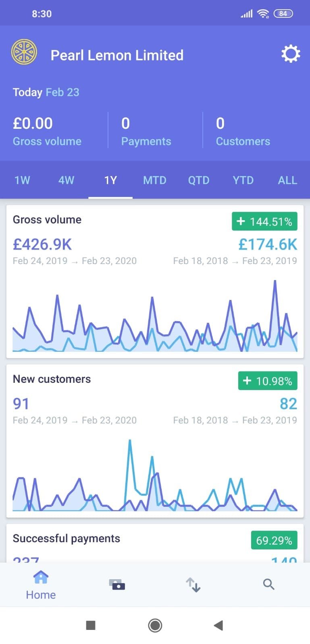This screenshot has height=644, width=310.
Task: Tap the Today Feb 23 date label
Action: click(46, 92)
